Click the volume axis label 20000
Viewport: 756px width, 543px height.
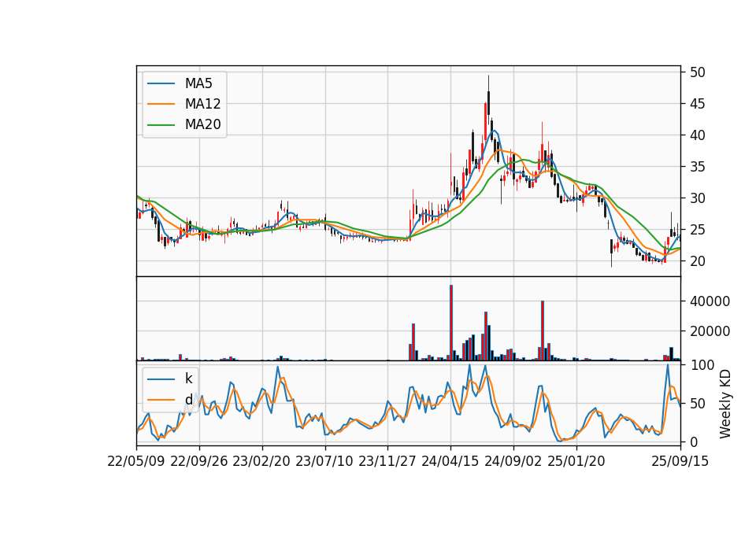tap(710, 331)
